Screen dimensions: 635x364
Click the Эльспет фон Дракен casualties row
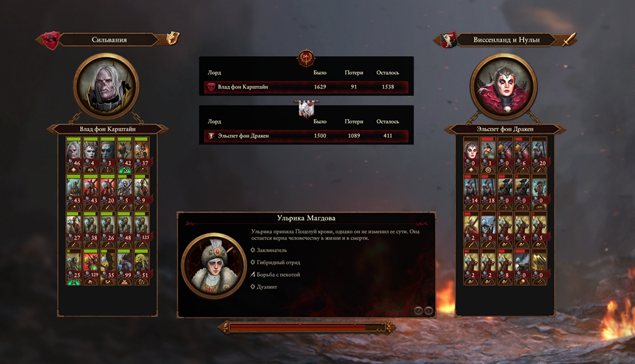click(306, 135)
